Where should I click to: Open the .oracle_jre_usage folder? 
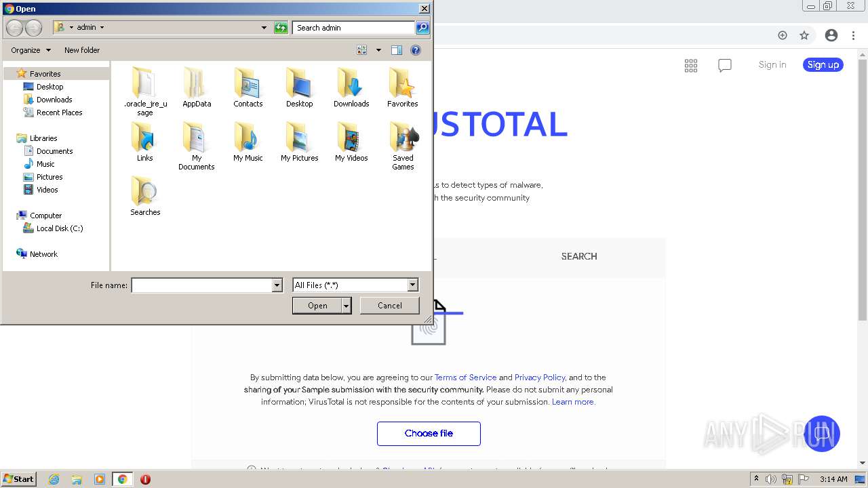pos(145,91)
